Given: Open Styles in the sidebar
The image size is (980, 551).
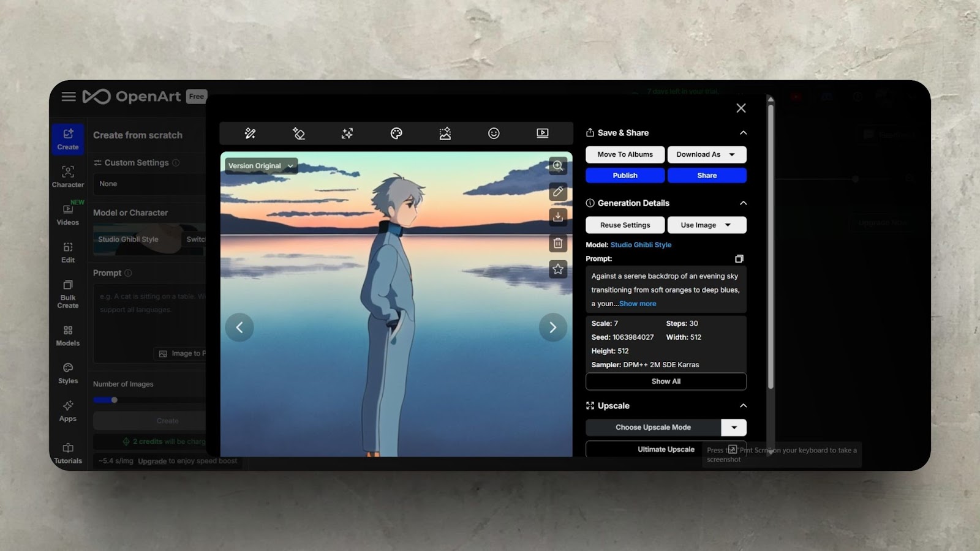Looking at the screenshot, I should pos(68,373).
